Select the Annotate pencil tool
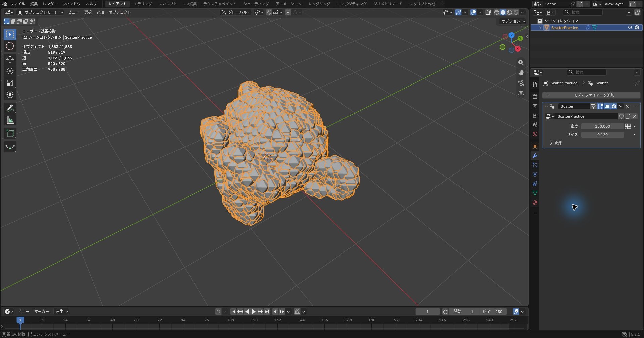The image size is (644, 338). pos(10,108)
